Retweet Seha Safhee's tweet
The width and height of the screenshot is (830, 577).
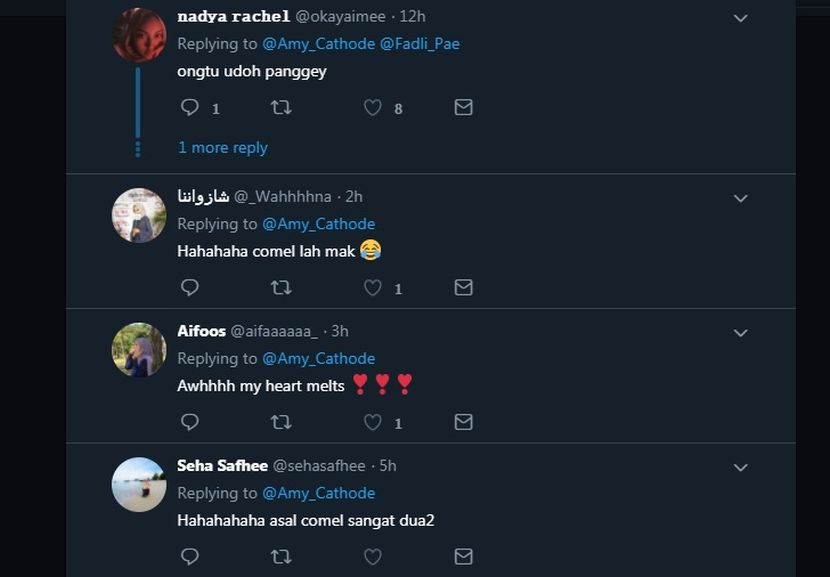click(x=281, y=556)
